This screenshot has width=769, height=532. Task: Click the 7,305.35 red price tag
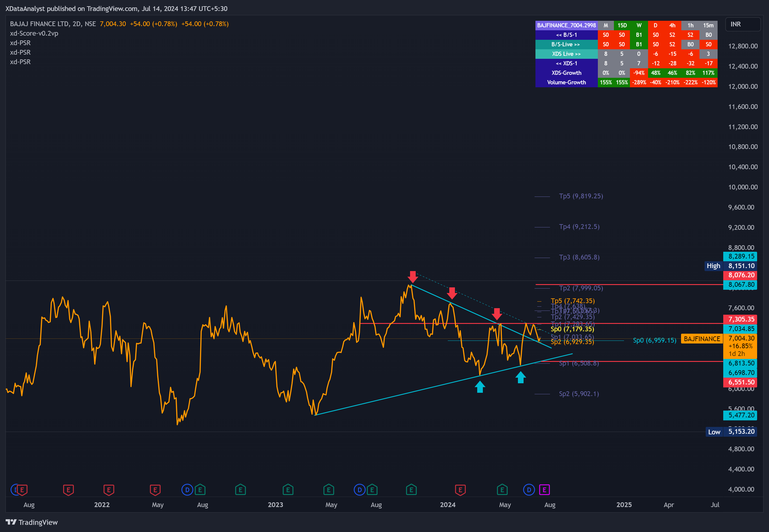[x=740, y=319]
